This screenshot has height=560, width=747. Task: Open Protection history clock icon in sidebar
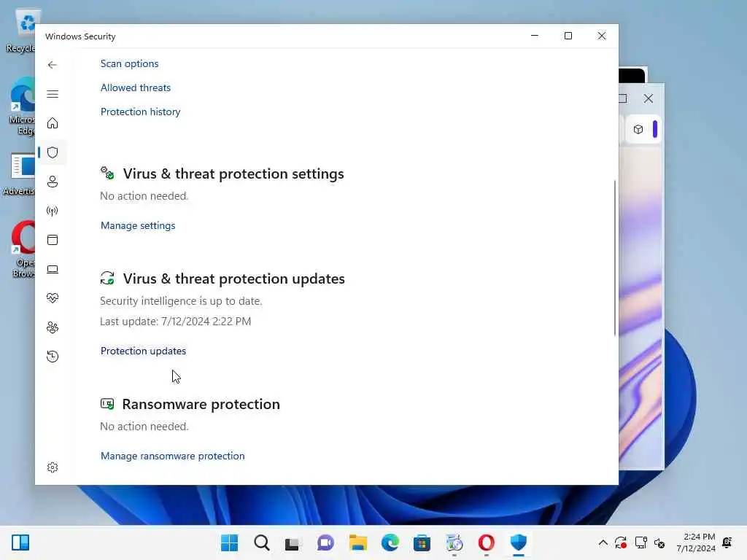(53, 357)
